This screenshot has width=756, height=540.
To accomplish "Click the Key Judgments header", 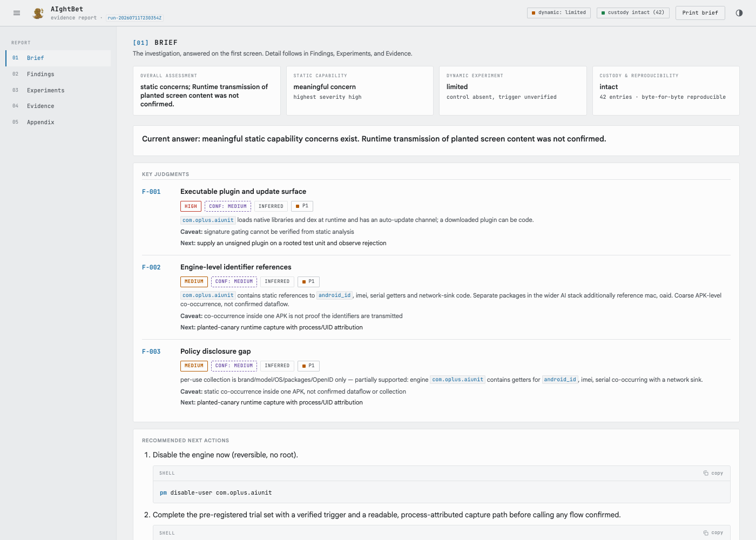I will 165,174.
